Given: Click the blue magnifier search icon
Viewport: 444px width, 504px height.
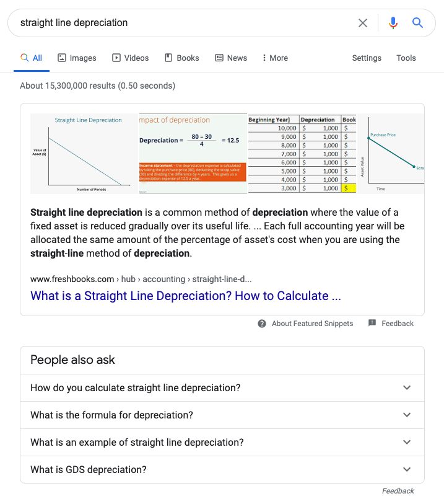Looking at the screenshot, I should (x=418, y=23).
